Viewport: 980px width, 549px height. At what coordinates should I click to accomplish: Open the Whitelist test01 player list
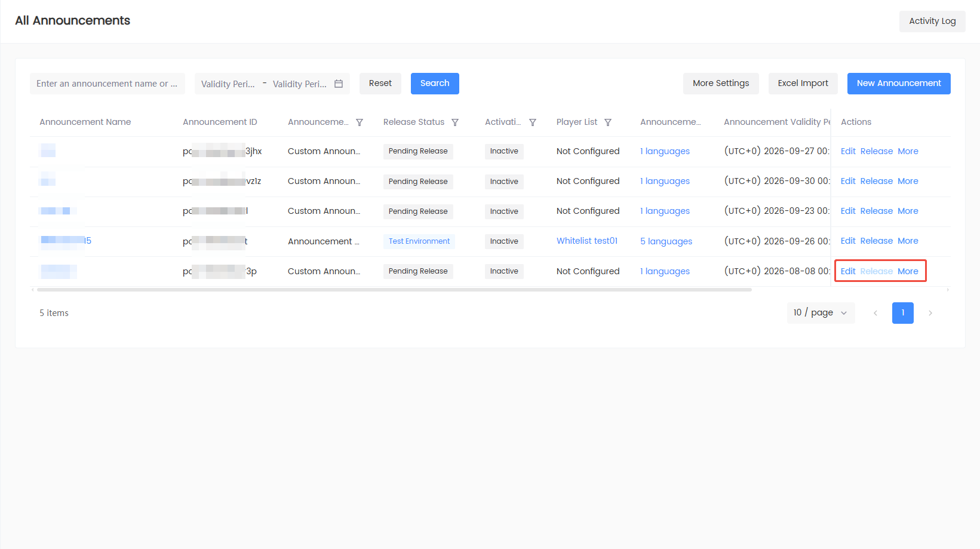pyautogui.click(x=587, y=241)
